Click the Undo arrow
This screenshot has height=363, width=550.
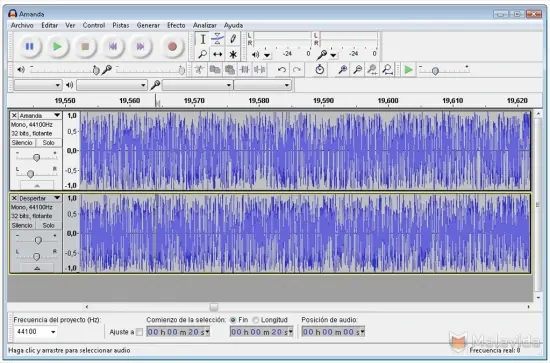pos(281,69)
